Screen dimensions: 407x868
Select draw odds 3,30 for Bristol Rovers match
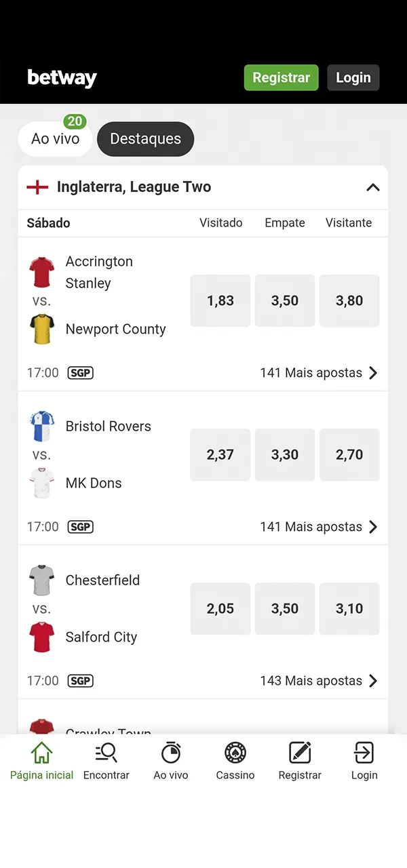coord(285,455)
